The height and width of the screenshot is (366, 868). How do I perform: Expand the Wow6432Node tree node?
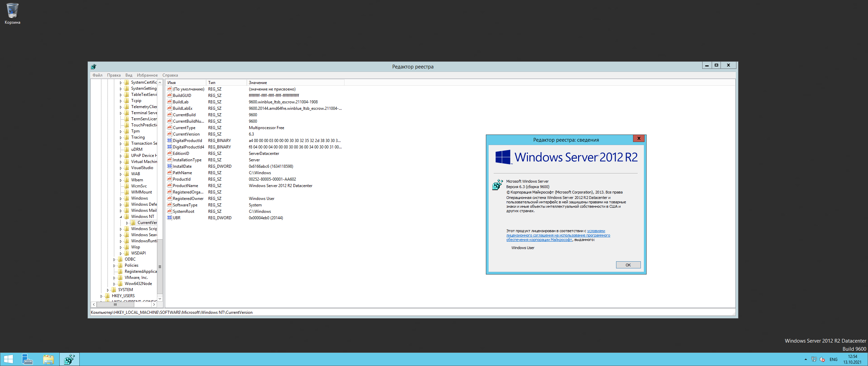[x=114, y=284]
